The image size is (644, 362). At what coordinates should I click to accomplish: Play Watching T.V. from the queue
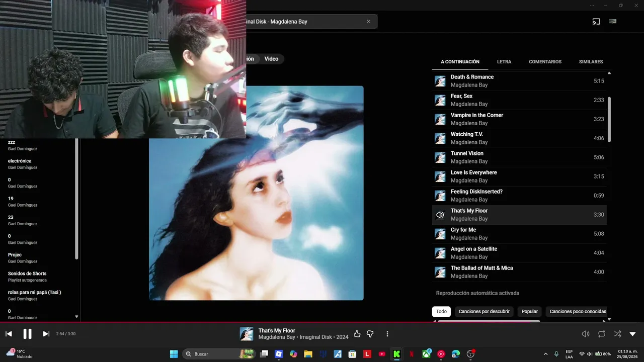point(519,138)
